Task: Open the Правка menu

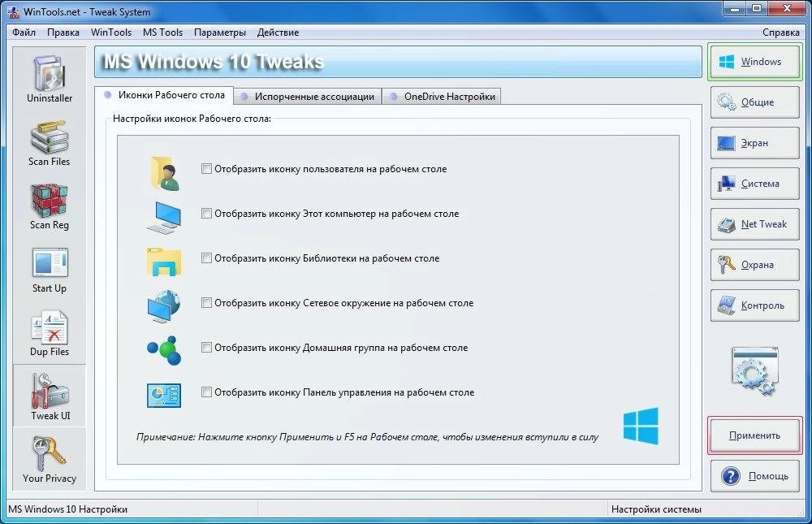Action: click(x=63, y=32)
